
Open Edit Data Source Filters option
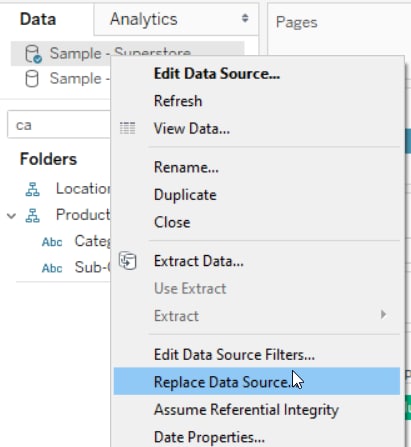pos(234,354)
